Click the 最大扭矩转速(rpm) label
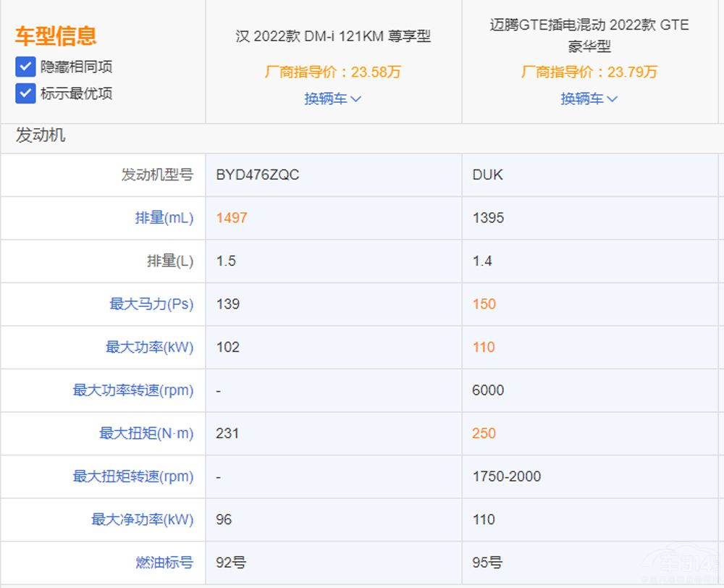The image size is (724, 588). pos(132,476)
